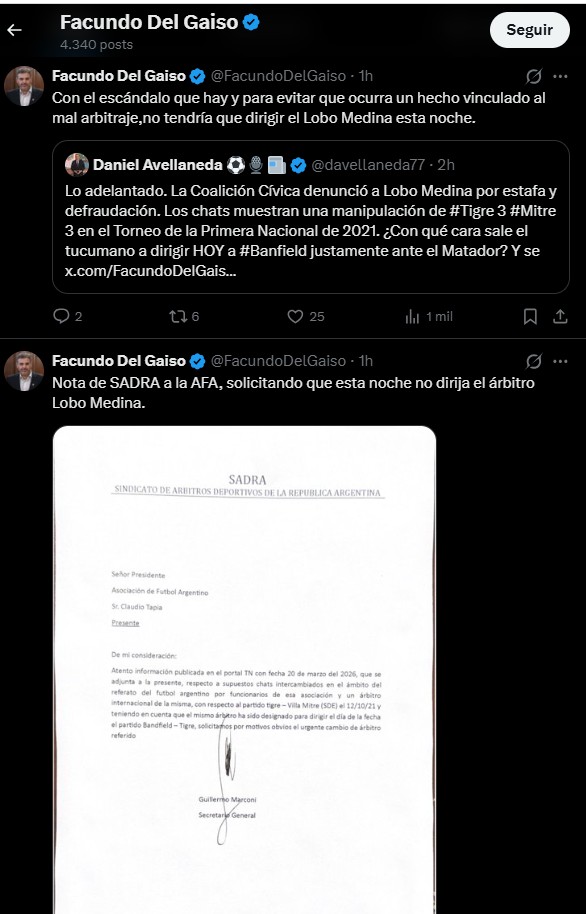
Task: Click Facundo Del Gaiso avatar on first post
Action: [24, 86]
